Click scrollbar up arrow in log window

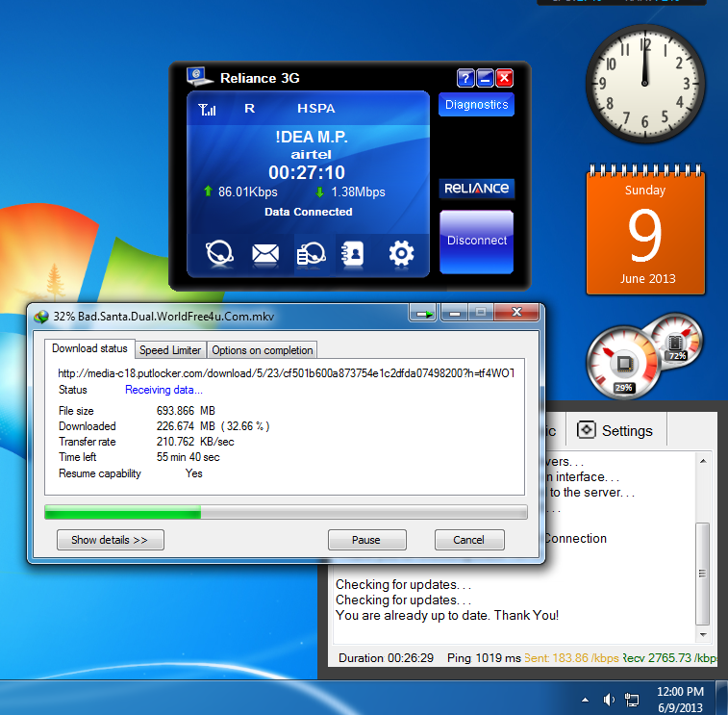(703, 461)
